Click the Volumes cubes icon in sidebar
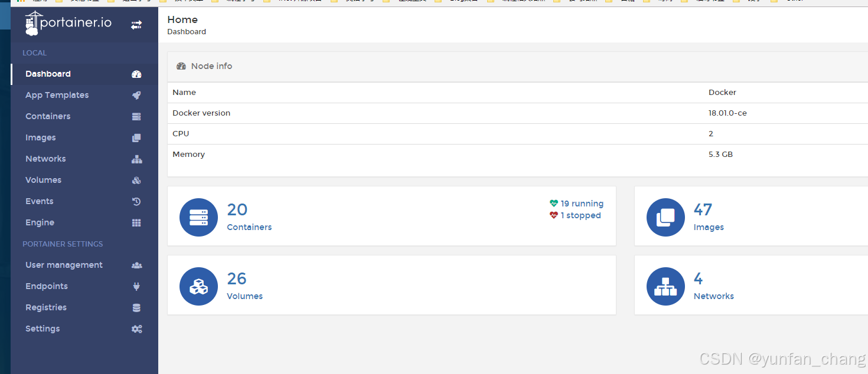This screenshot has width=868, height=374. click(136, 181)
